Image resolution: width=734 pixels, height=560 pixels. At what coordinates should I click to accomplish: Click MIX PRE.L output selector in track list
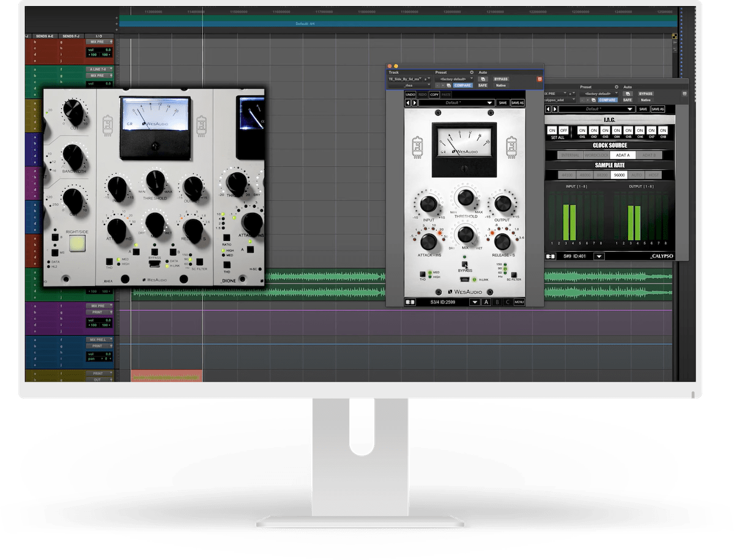coord(98,339)
